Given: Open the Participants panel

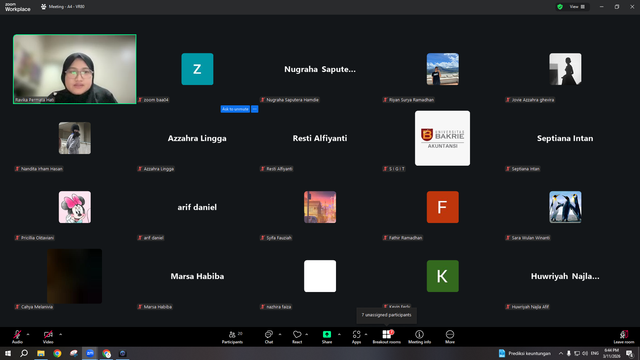Looking at the screenshot, I should click(x=232, y=337).
